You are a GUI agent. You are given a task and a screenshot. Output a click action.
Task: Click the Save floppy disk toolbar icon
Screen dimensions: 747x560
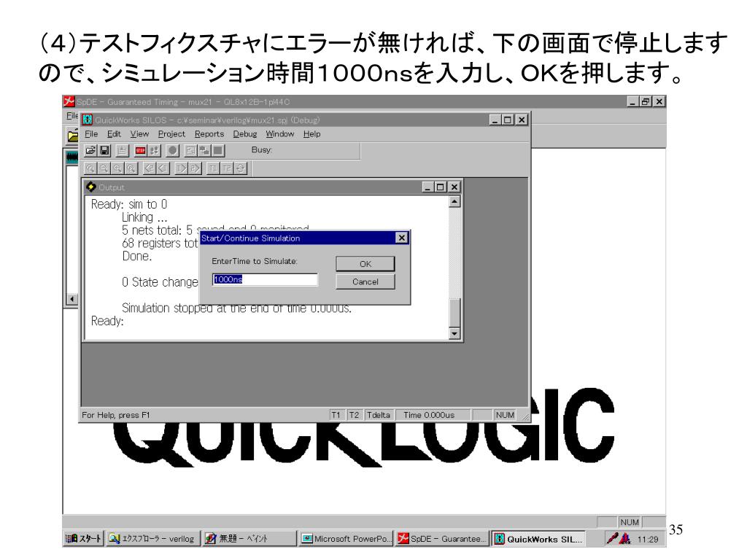coord(104,150)
